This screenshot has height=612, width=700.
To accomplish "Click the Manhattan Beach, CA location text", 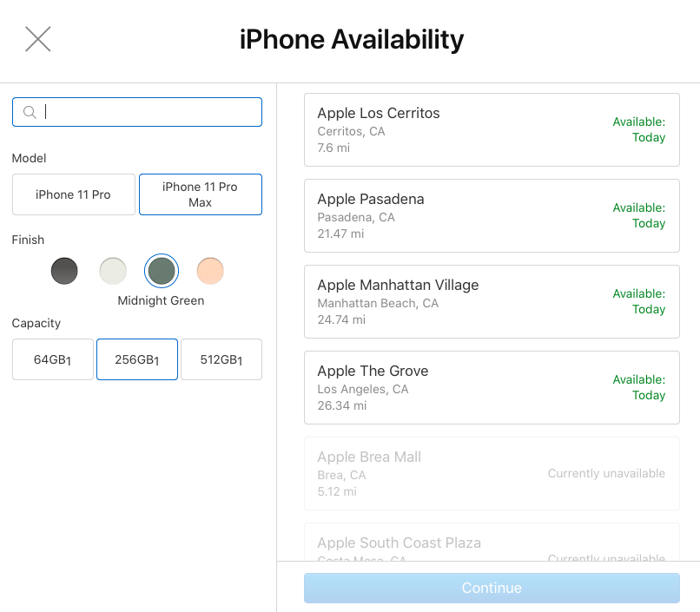I will (x=378, y=304).
